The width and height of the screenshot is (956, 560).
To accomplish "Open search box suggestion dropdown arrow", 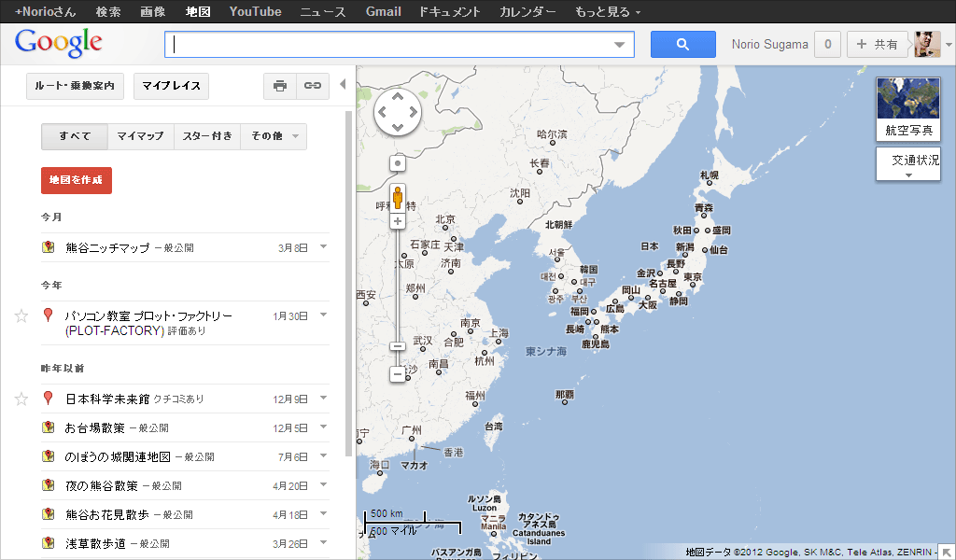I will pos(620,45).
